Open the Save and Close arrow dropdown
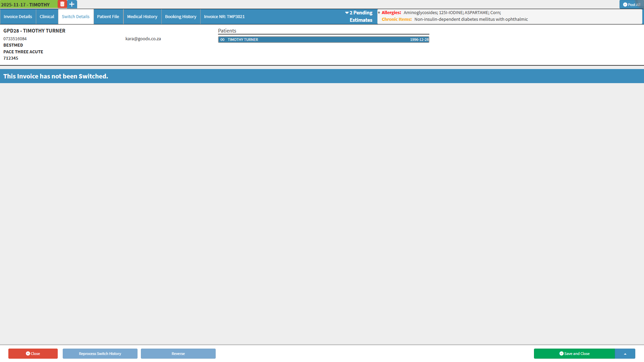644x362 pixels. 625,354
